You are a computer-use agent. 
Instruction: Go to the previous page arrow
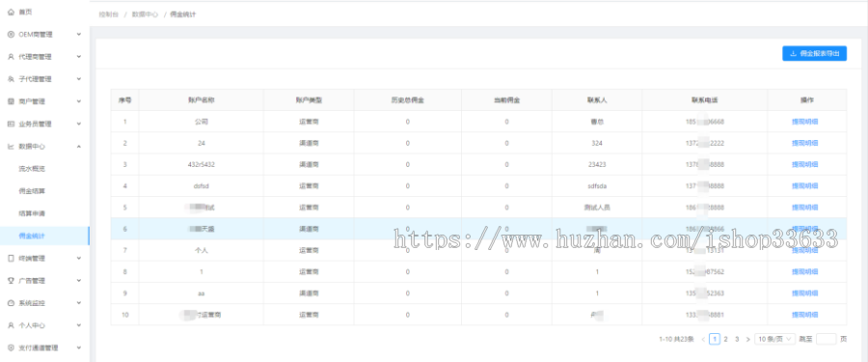click(x=703, y=339)
